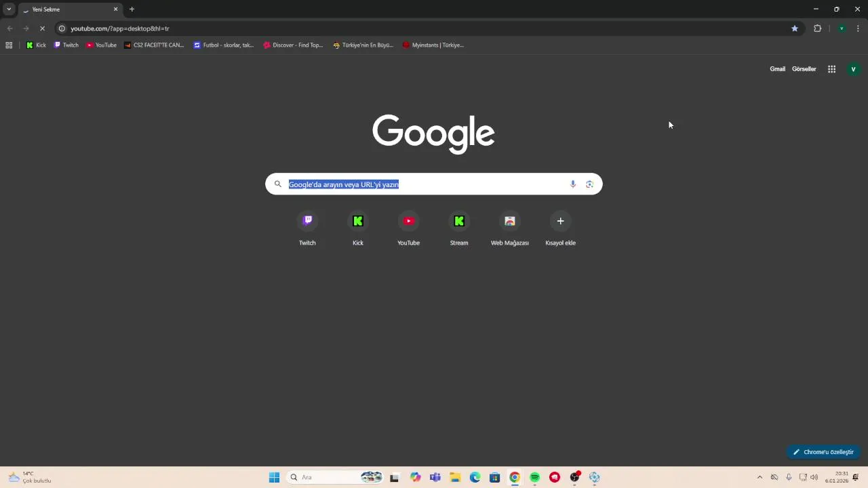Click the cloud sync off tray icon

pos(774,477)
